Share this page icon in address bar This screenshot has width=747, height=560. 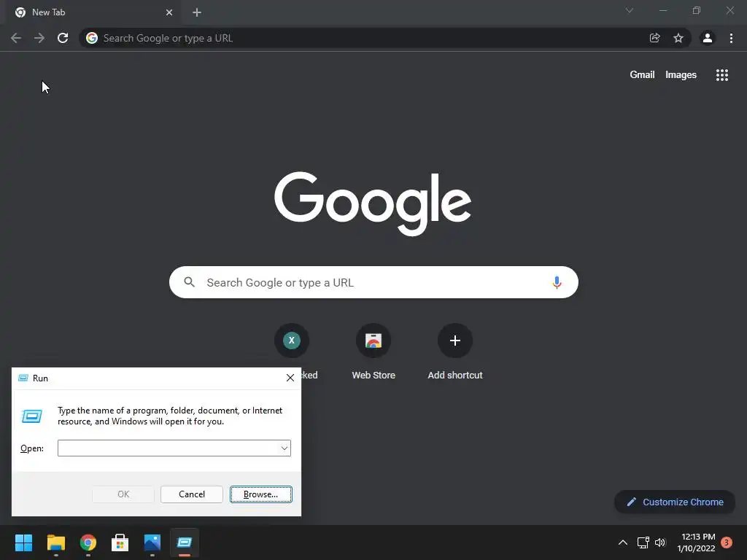click(654, 38)
